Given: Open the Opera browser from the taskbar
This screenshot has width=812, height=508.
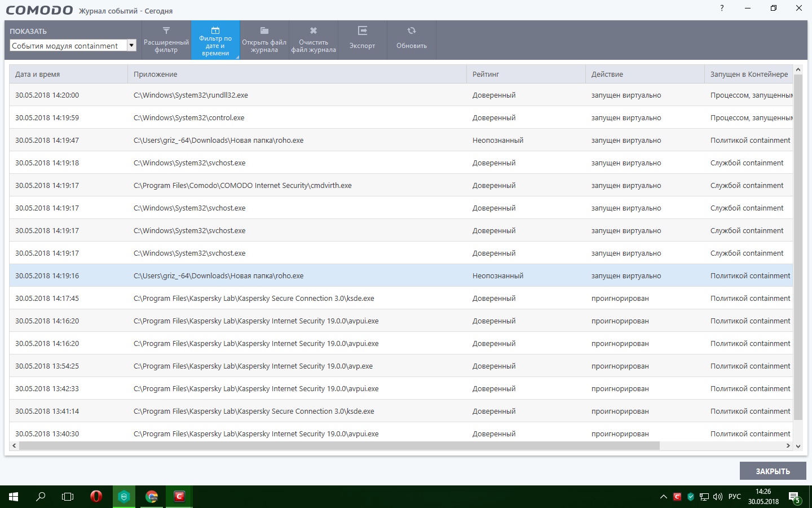Looking at the screenshot, I should (x=96, y=497).
